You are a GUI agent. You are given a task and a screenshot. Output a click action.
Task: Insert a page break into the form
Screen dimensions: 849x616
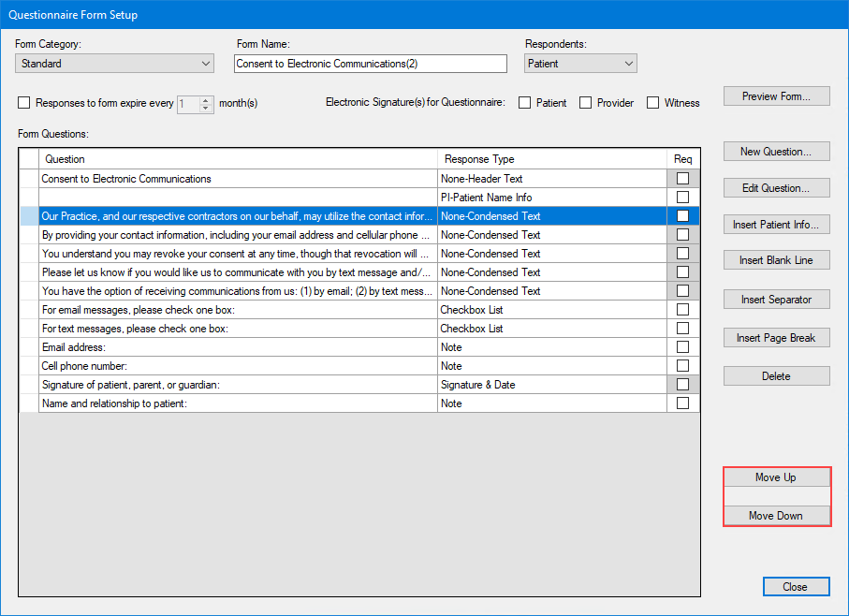pyautogui.click(x=776, y=337)
